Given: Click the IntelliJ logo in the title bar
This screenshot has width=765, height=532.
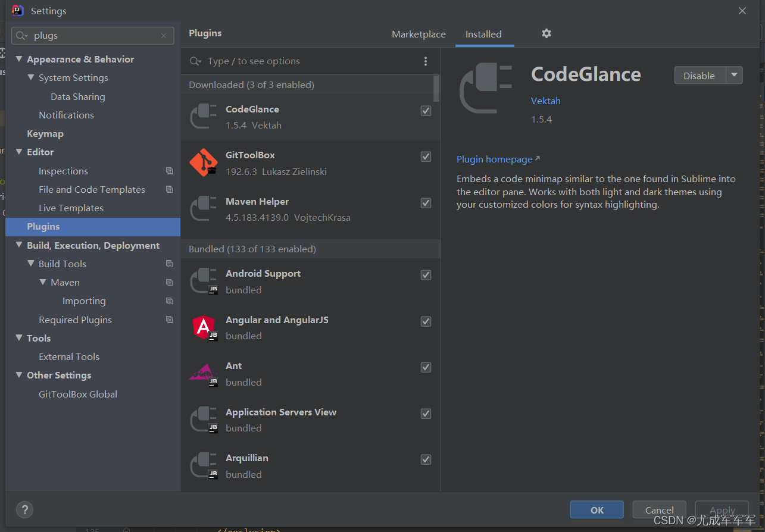Looking at the screenshot, I should (18, 11).
